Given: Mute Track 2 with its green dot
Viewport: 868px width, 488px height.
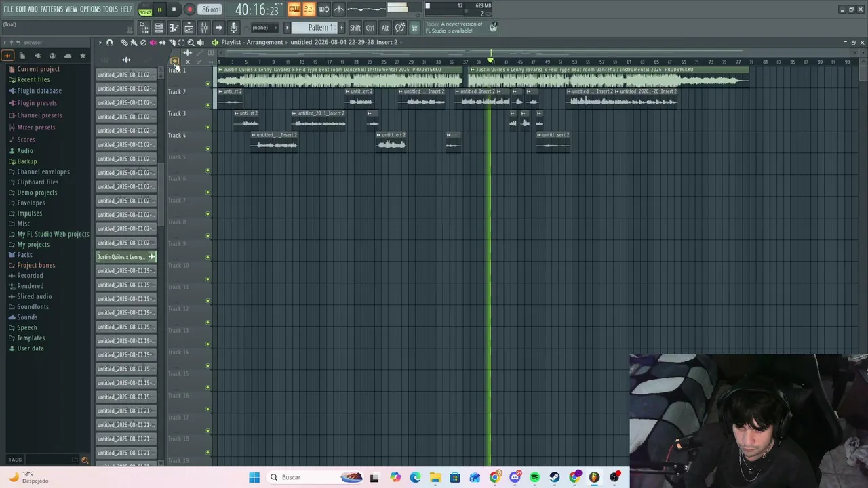Looking at the screenshot, I should pyautogui.click(x=208, y=106).
